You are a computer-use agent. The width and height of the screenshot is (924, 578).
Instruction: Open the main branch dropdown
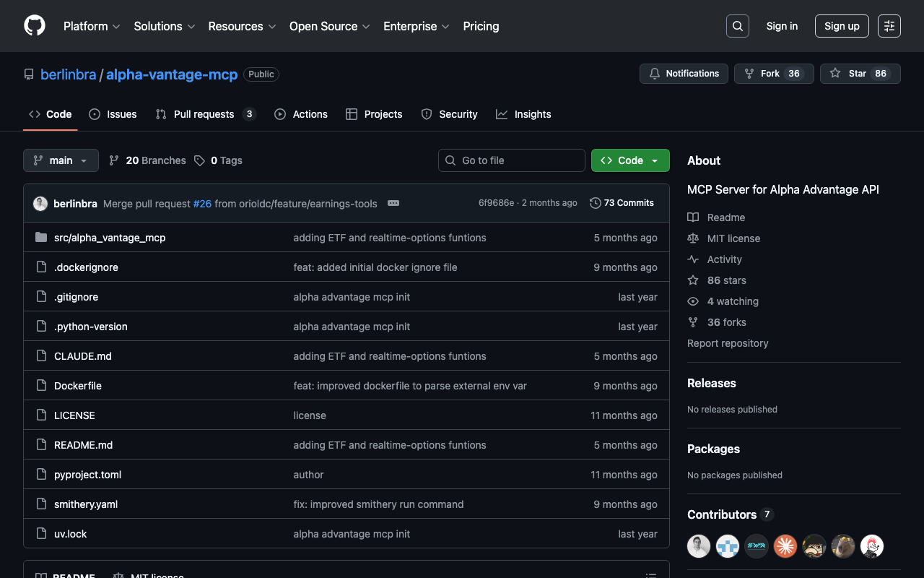[61, 160]
